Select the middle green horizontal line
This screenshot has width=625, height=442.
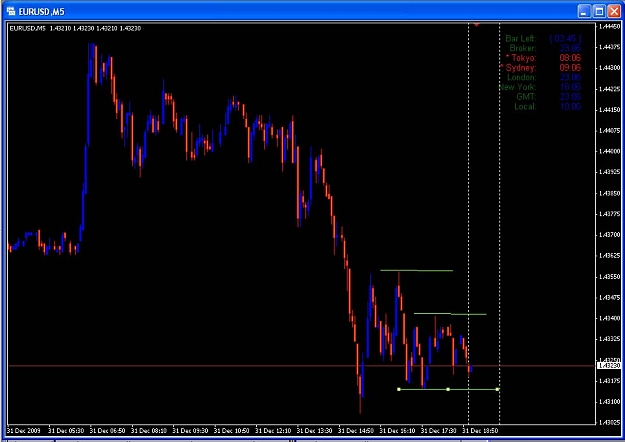[x=450, y=314]
